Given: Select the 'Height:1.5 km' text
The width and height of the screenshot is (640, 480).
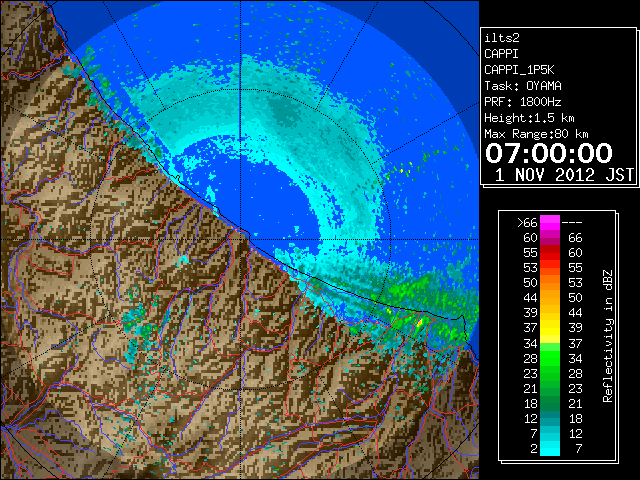Looking at the screenshot, I should point(529,118).
